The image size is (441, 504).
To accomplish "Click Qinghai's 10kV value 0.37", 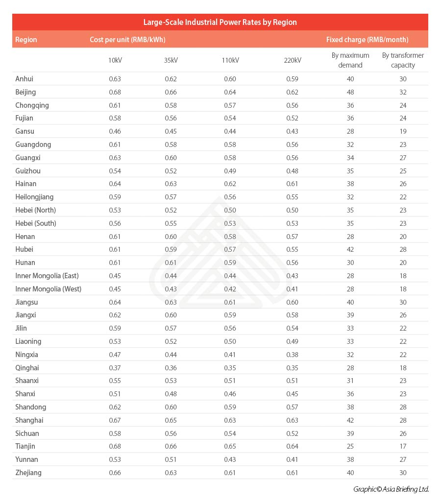I will 115,368.
